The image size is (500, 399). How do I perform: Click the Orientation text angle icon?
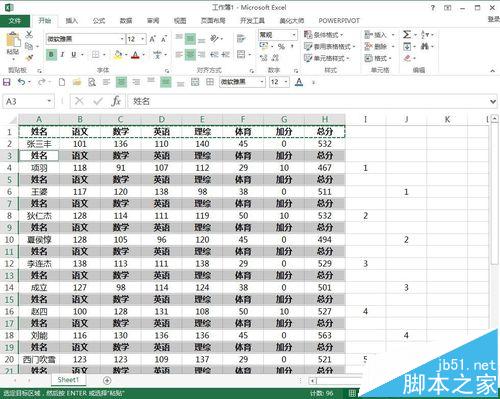coord(214,39)
